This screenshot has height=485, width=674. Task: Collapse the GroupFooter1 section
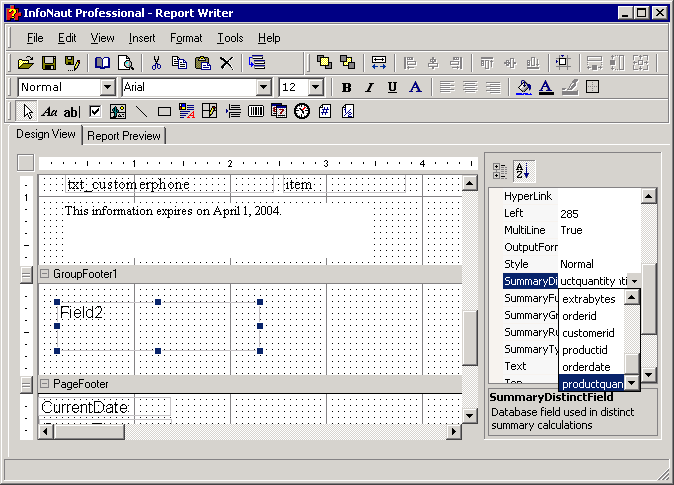coord(44,274)
